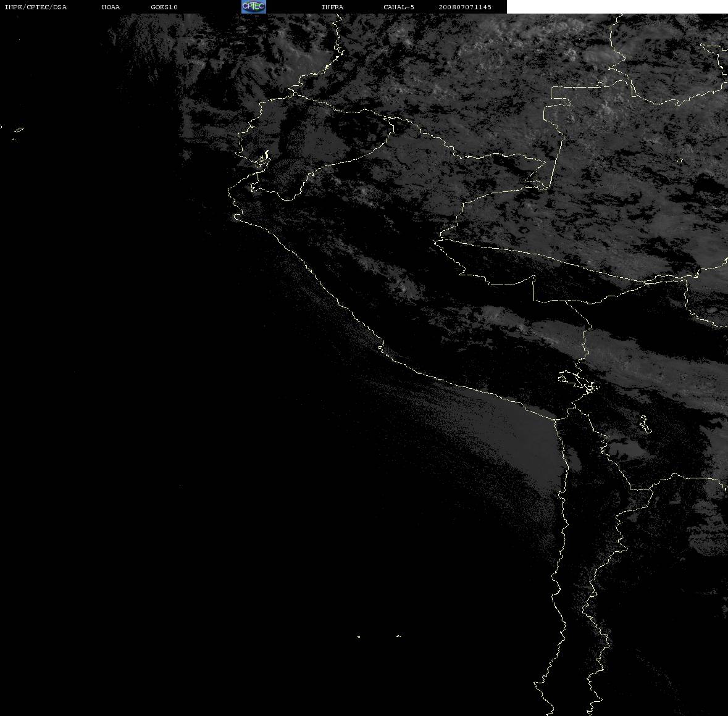
Task: Click the Galapagos islands outline at left edge
Action: pos(14,132)
